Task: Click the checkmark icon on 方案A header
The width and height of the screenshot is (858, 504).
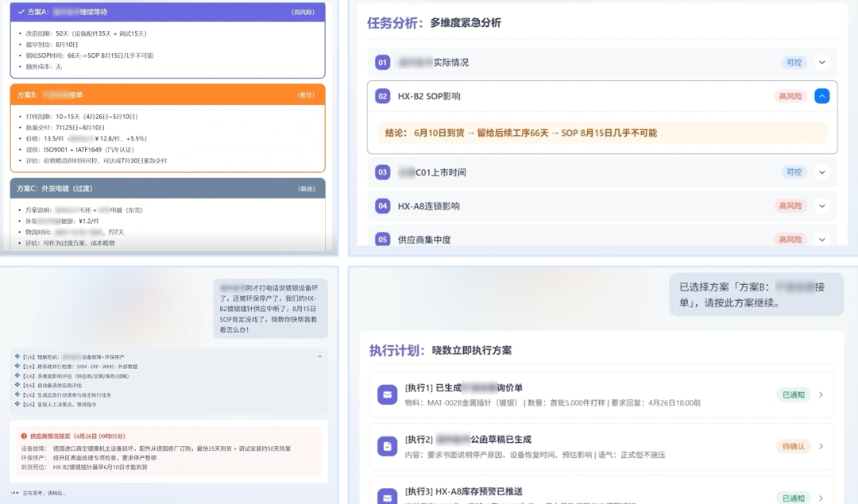Action: click(21, 12)
